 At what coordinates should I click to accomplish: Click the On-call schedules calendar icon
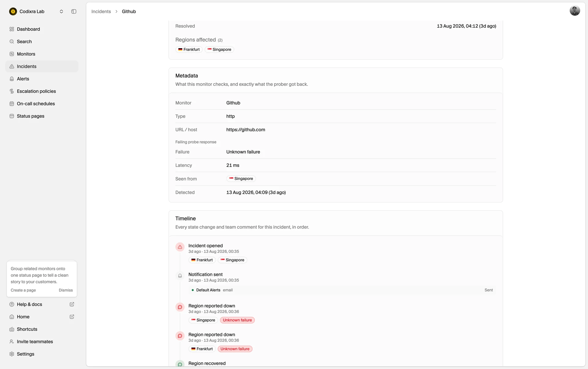(12, 104)
